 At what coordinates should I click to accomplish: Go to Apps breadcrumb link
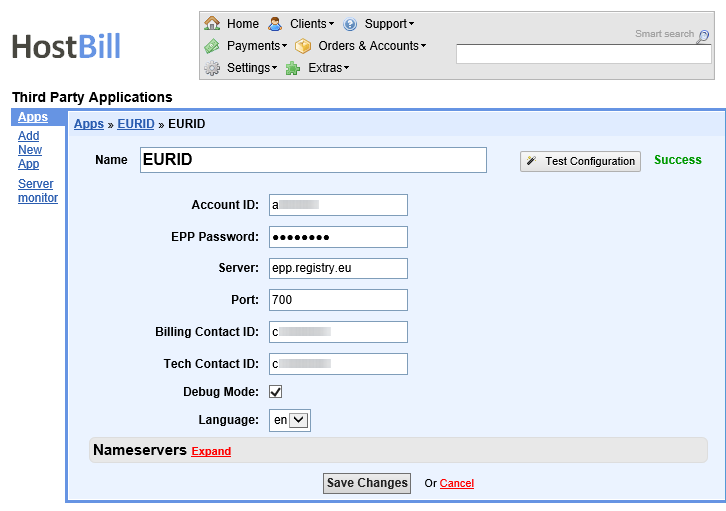89,124
